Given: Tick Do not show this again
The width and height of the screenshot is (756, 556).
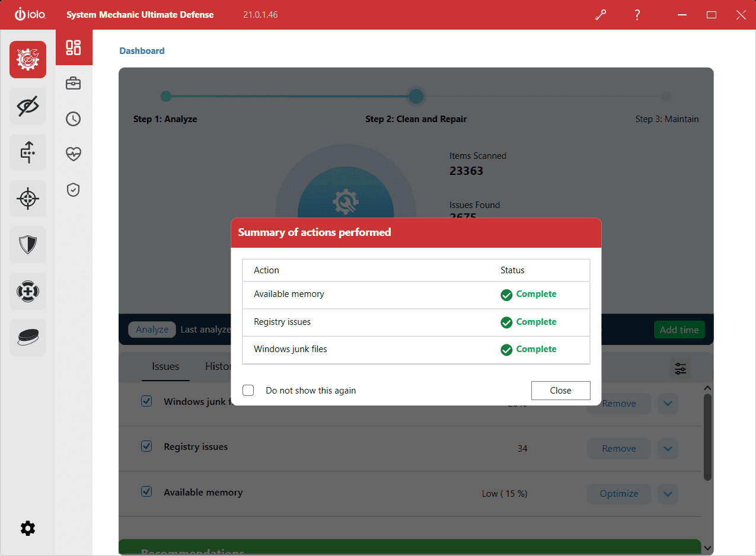Looking at the screenshot, I should coord(248,391).
